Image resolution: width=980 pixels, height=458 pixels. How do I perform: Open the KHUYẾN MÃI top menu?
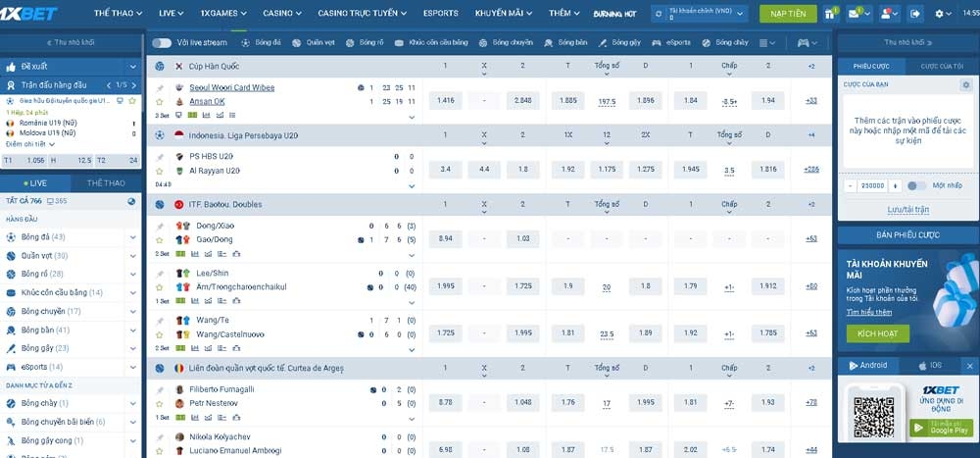point(504,13)
